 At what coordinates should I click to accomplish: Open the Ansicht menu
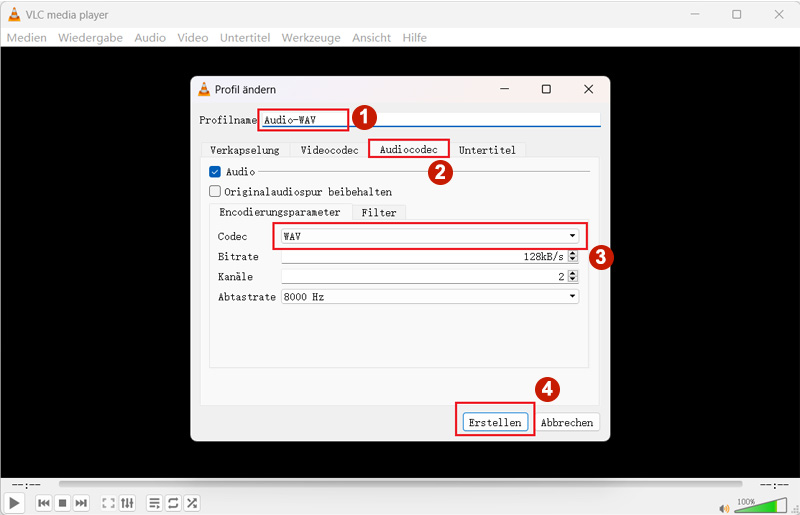click(x=371, y=38)
